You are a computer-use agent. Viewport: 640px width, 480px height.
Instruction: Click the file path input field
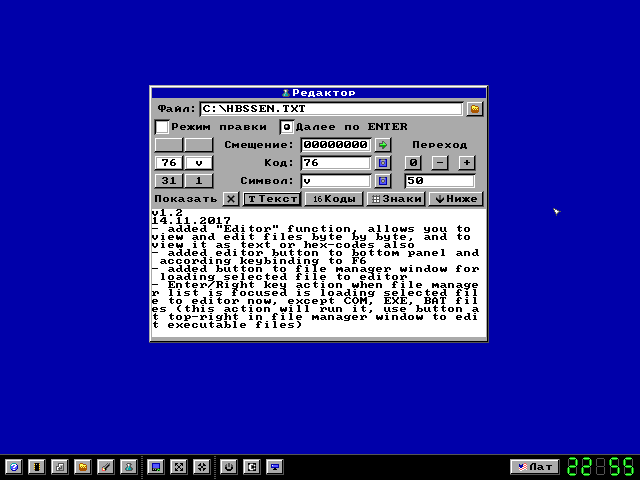click(x=330, y=108)
